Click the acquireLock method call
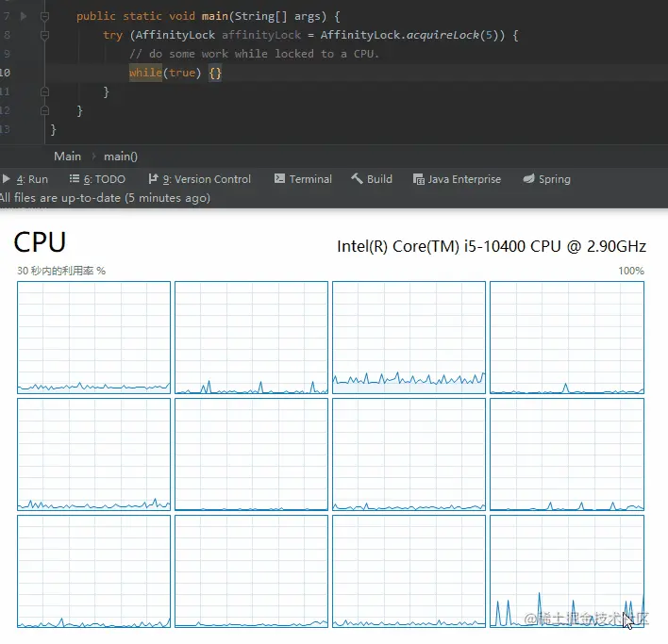The width and height of the screenshot is (668, 644). 443,35
